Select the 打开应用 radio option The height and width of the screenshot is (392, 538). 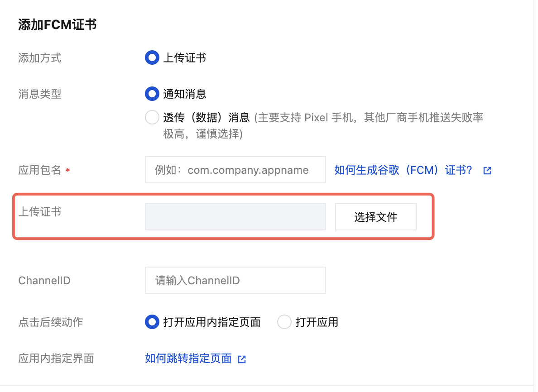[x=284, y=322]
